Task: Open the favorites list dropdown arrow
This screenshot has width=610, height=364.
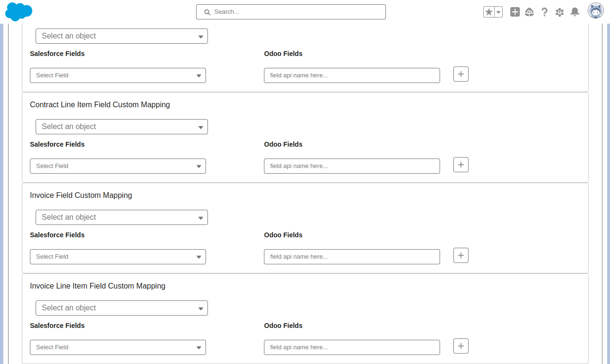Action: point(497,11)
